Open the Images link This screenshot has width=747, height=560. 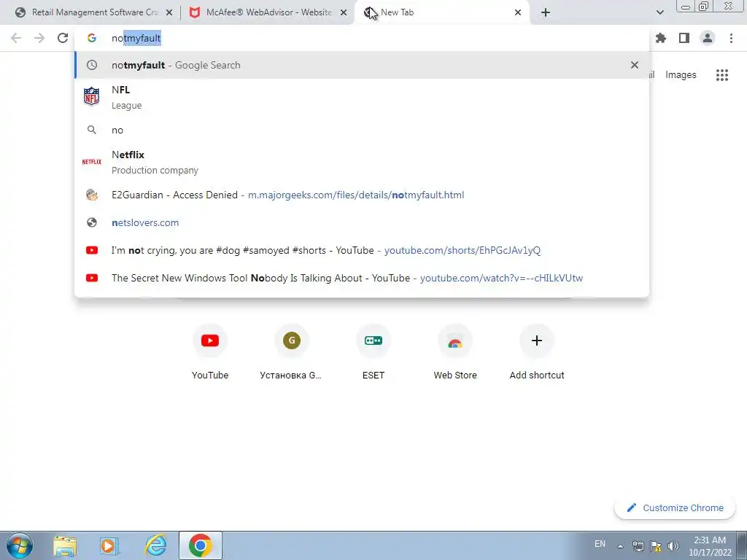(x=681, y=75)
